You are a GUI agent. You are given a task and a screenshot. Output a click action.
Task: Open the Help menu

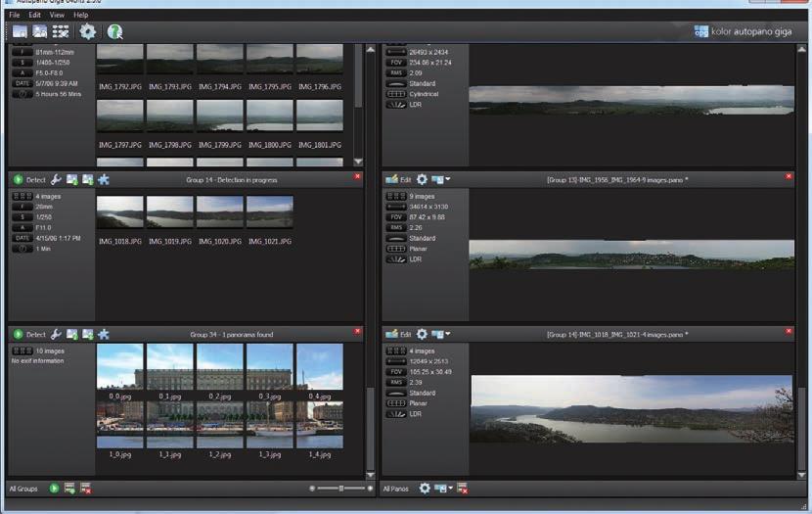[81, 15]
